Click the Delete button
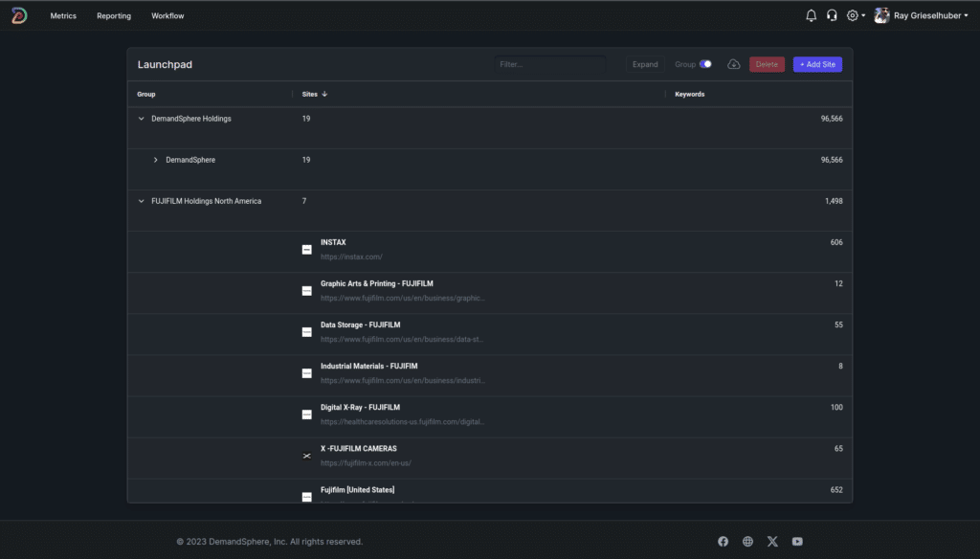This screenshot has height=559, width=980. (x=767, y=64)
